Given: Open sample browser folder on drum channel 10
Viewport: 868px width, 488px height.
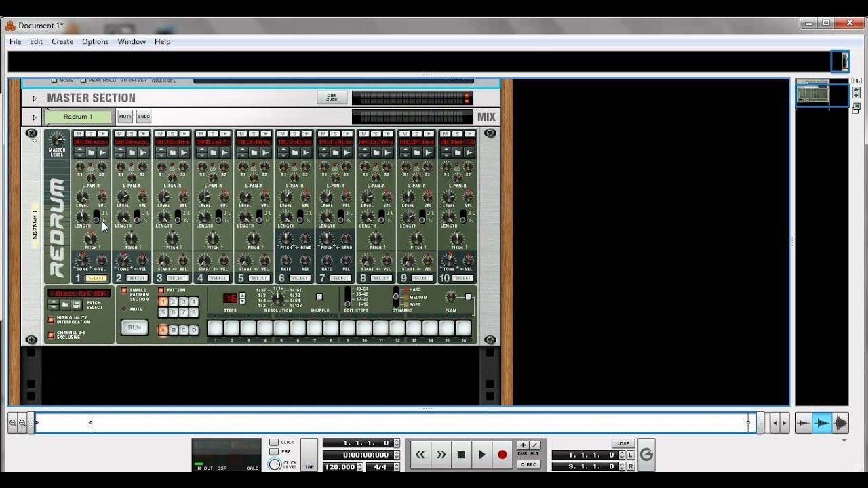Looking at the screenshot, I should pos(457,152).
